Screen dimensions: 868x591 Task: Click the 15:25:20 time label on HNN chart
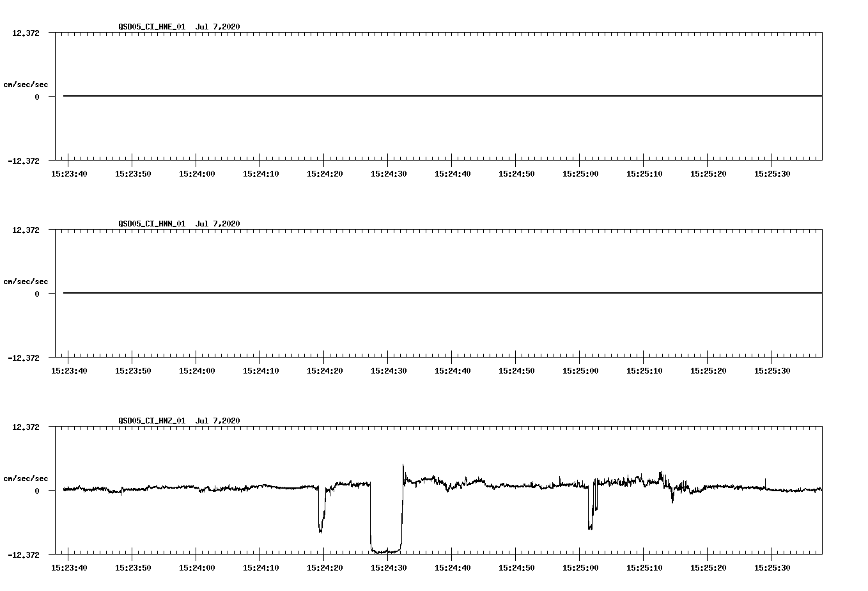point(708,370)
